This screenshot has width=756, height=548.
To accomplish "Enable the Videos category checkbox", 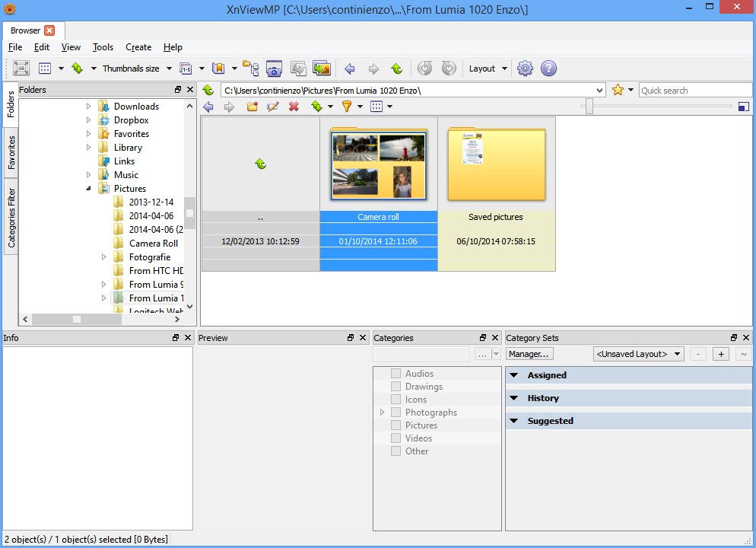I will click(x=395, y=438).
